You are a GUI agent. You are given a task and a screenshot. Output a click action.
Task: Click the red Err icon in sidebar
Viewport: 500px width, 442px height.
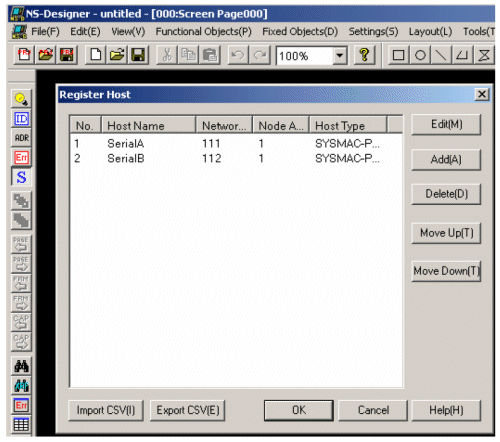pyautogui.click(x=22, y=157)
